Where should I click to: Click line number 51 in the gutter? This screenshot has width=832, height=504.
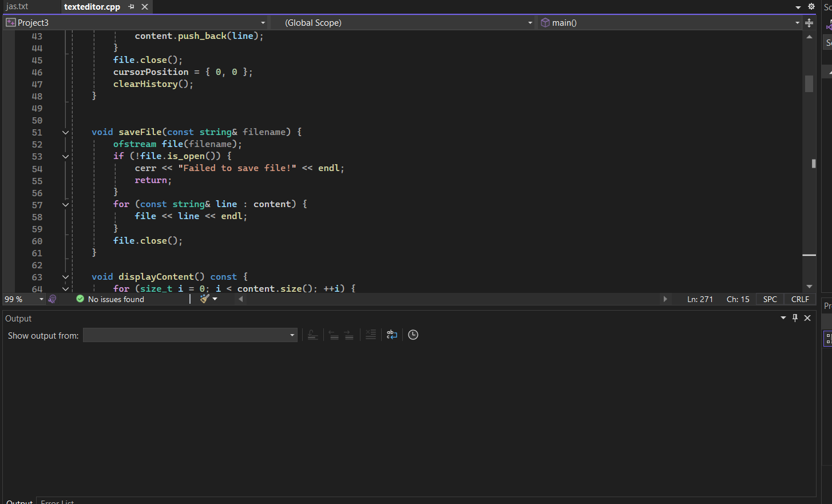click(37, 133)
